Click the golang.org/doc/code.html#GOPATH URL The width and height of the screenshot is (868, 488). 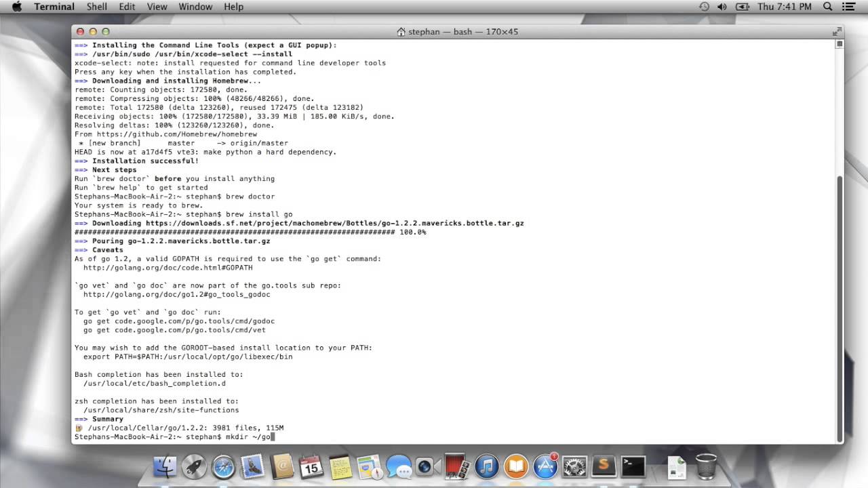(x=167, y=268)
